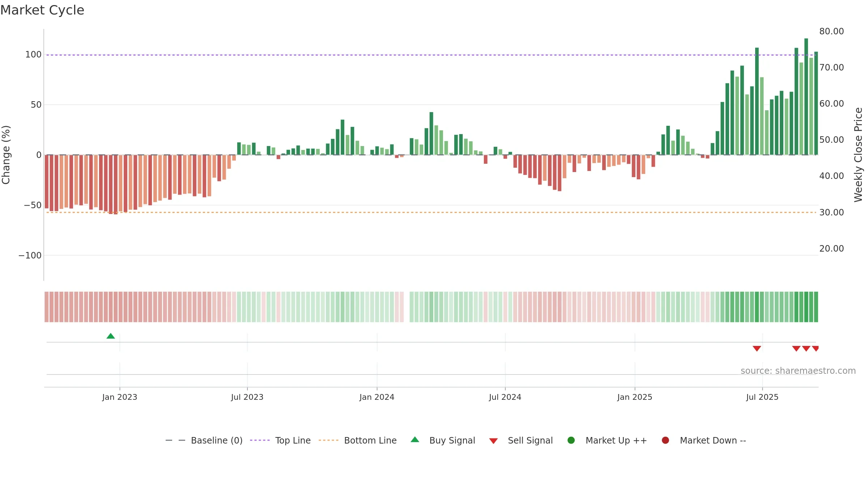Click the 30.00 tick on price axis
Screen dimensions: 868x488
click(x=831, y=213)
